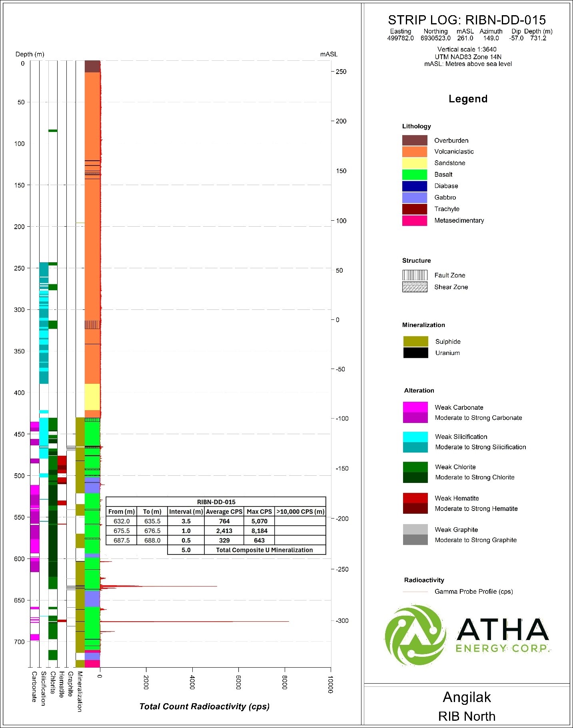Select the Sulphide olive mineralization swatch

(x=415, y=341)
